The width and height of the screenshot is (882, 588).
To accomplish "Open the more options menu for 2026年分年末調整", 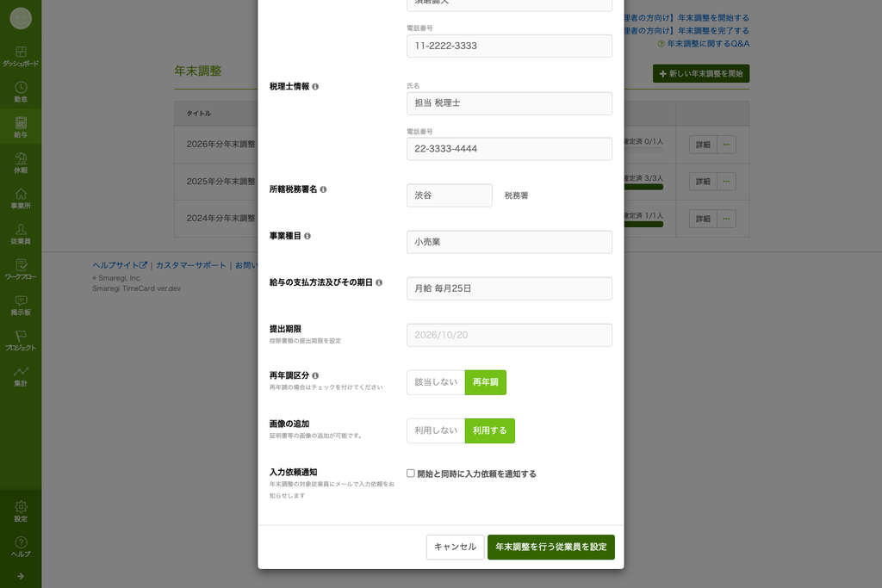I will (x=726, y=145).
